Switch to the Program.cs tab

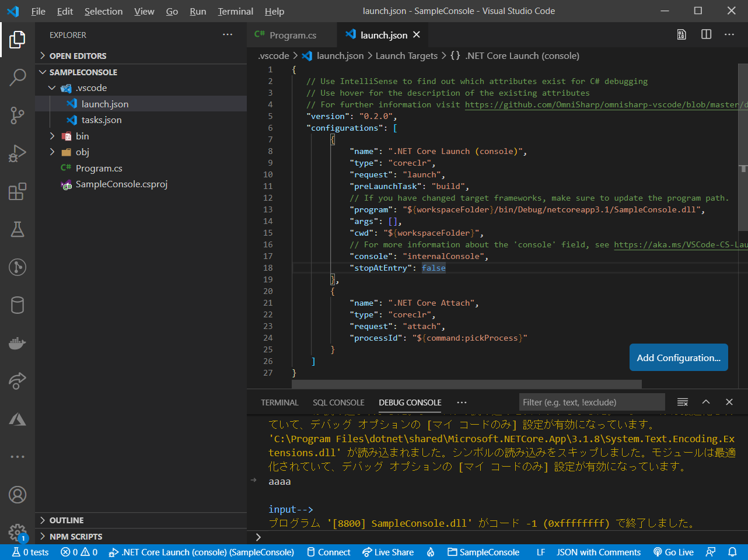(292, 35)
